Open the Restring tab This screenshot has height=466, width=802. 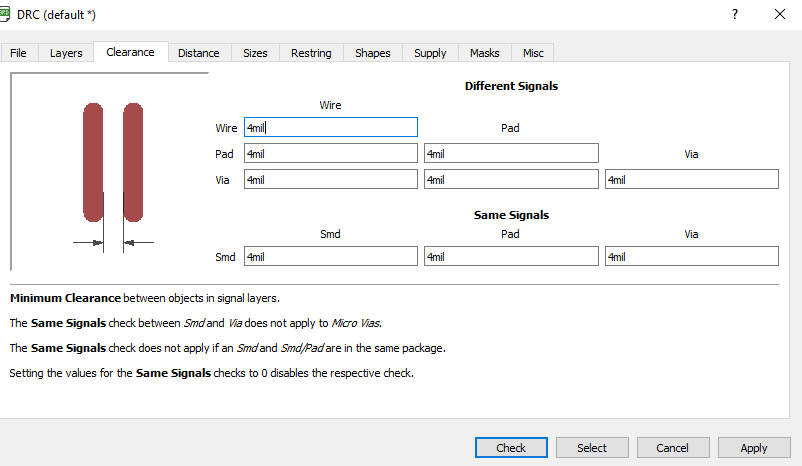311,53
